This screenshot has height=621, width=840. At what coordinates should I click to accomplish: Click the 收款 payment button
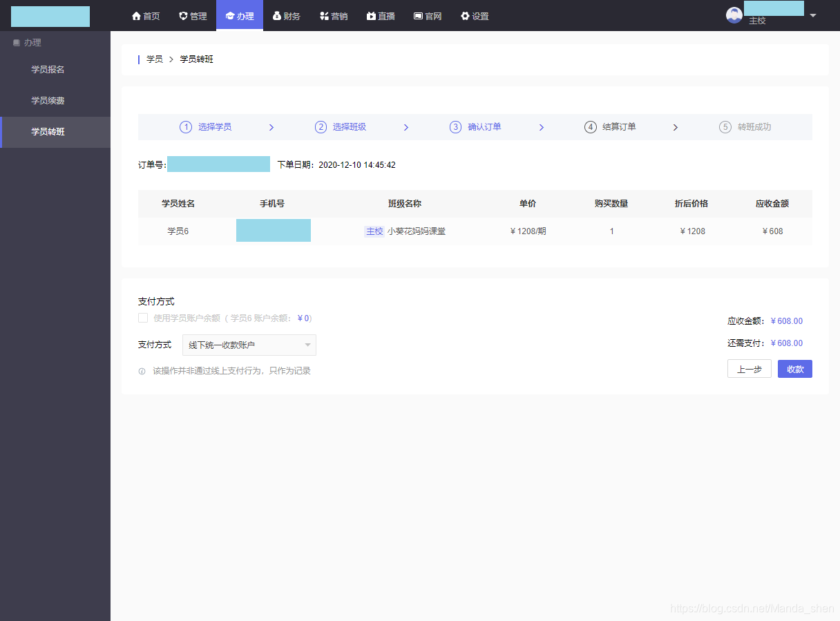[794, 368]
